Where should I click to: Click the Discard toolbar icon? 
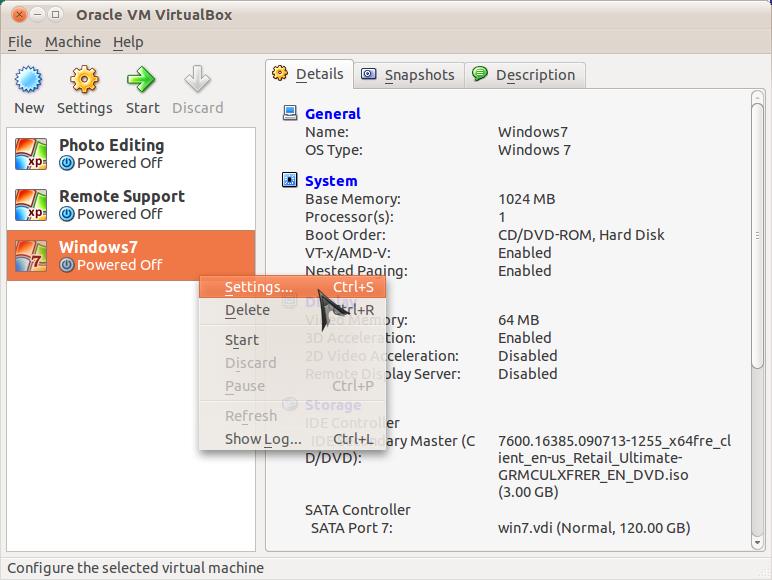[197, 79]
